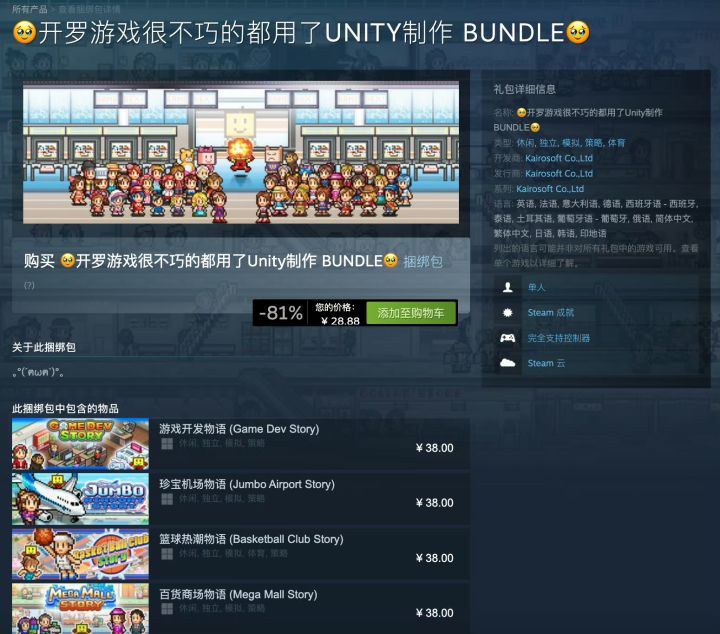
Task: Click Windows icon under Mega Mall Story
Action: pos(167,609)
